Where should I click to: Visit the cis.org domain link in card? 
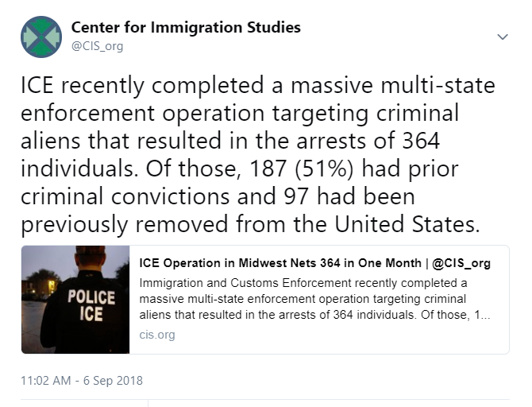157,335
